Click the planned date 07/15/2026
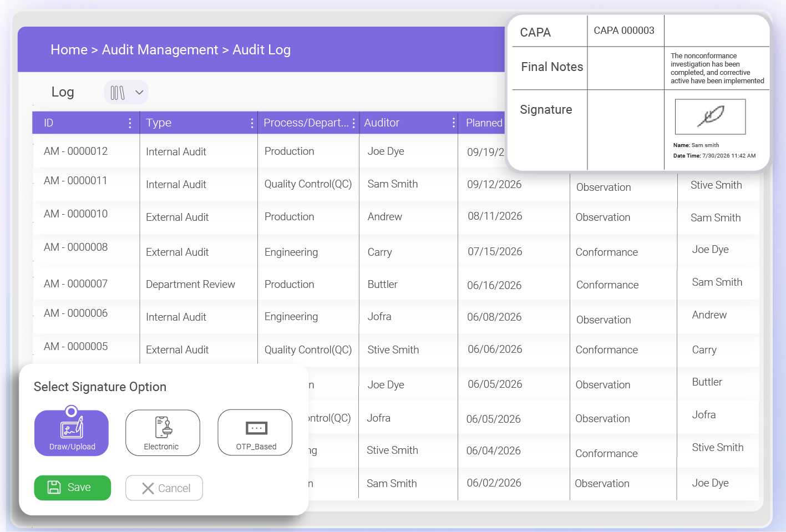The image size is (786, 532). 495,252
